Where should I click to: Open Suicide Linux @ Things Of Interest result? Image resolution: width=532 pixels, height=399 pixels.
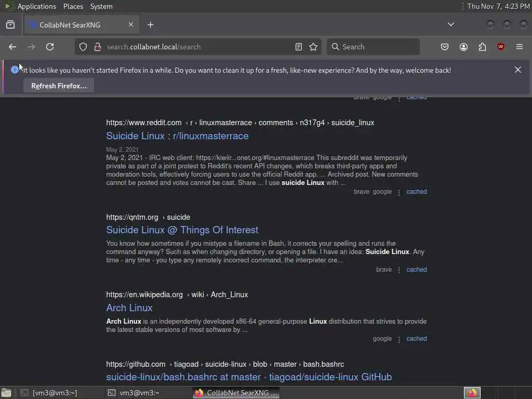(x=182, y=230)
